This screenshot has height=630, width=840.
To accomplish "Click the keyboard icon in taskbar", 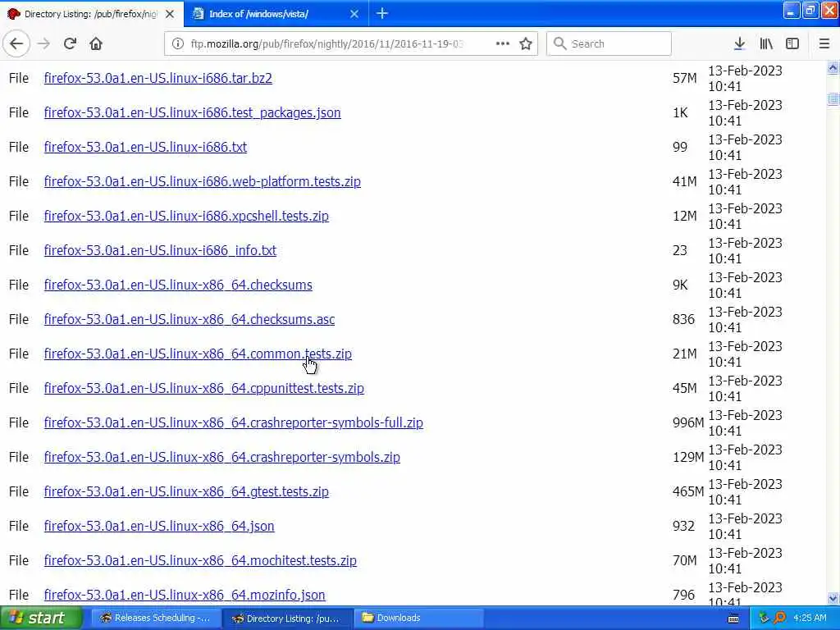I will (733, 619).
